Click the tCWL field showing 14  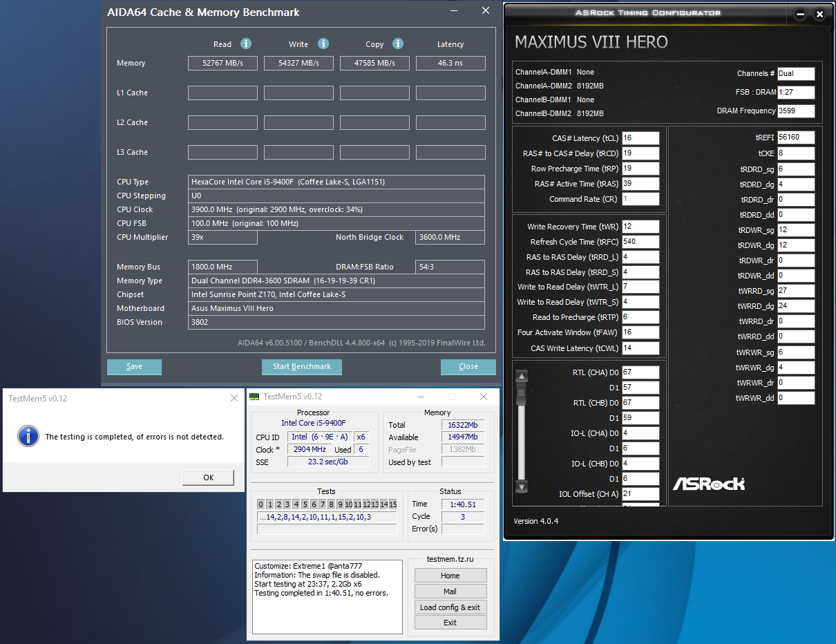pyautogui.click(x=640, y=348)
